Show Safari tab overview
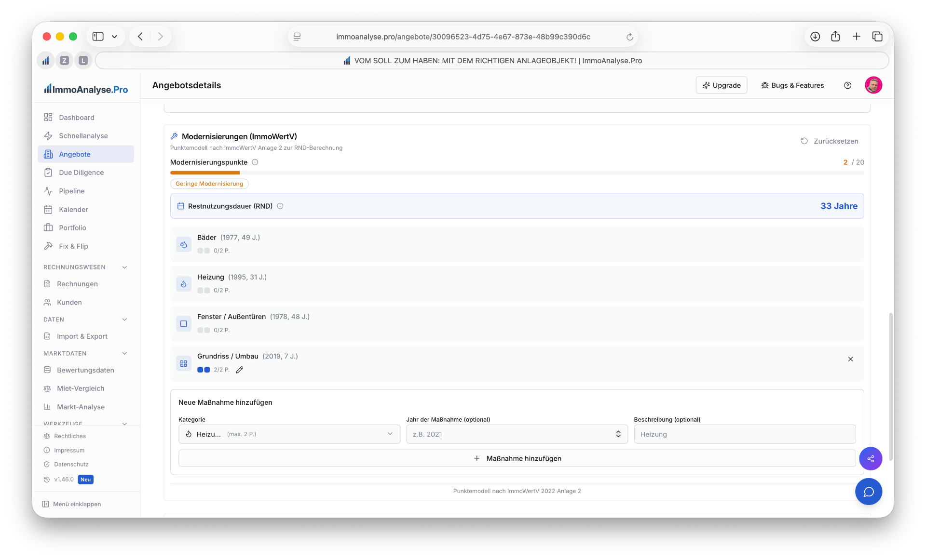The height and width of the screenshot is (560, 926). [877, 37]
